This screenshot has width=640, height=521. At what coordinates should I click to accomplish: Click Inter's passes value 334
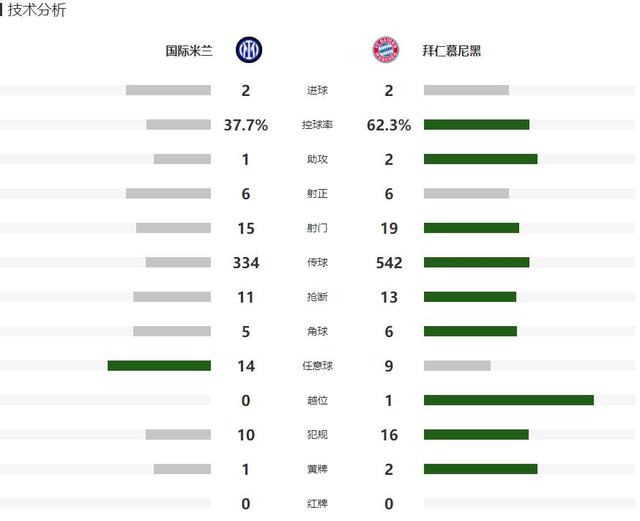point(246,263)
